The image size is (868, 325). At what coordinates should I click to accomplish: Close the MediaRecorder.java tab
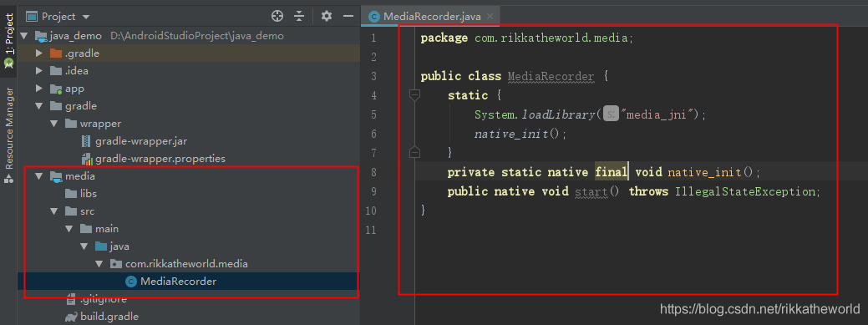coord(490,17)
